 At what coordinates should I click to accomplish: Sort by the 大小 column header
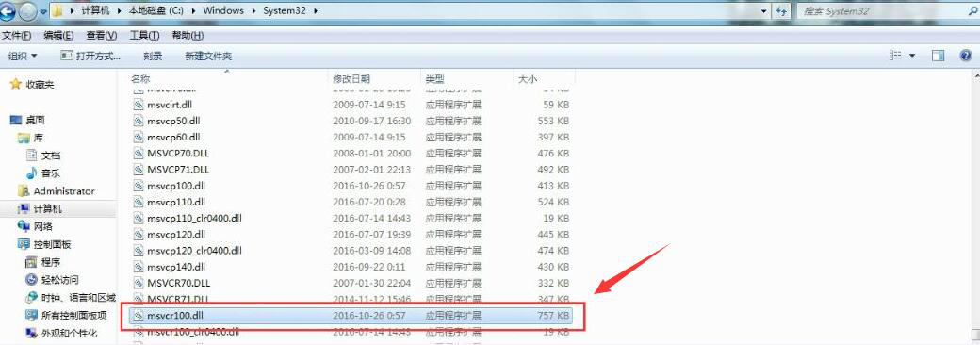tap(528, 79)
